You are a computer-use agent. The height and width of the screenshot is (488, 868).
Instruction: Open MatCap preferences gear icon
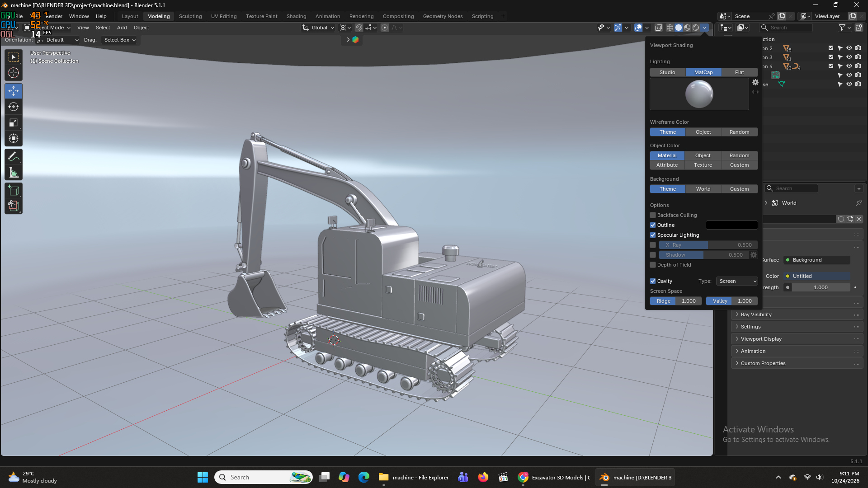point(755,82)
